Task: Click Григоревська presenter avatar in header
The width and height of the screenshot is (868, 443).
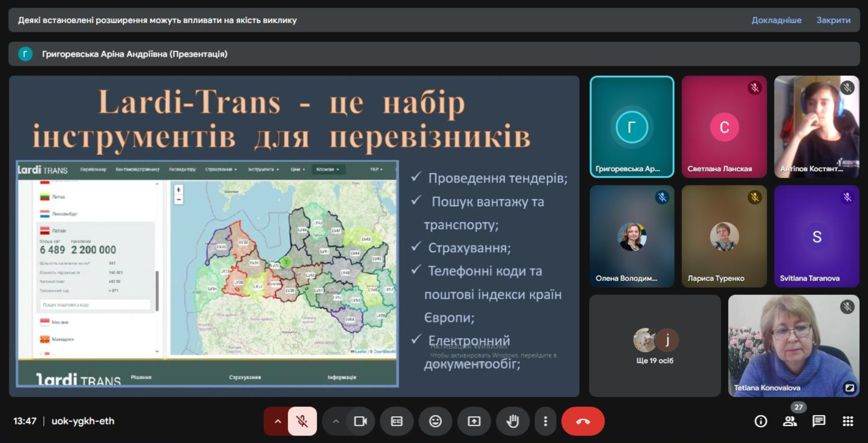Action: coord(25,54)
